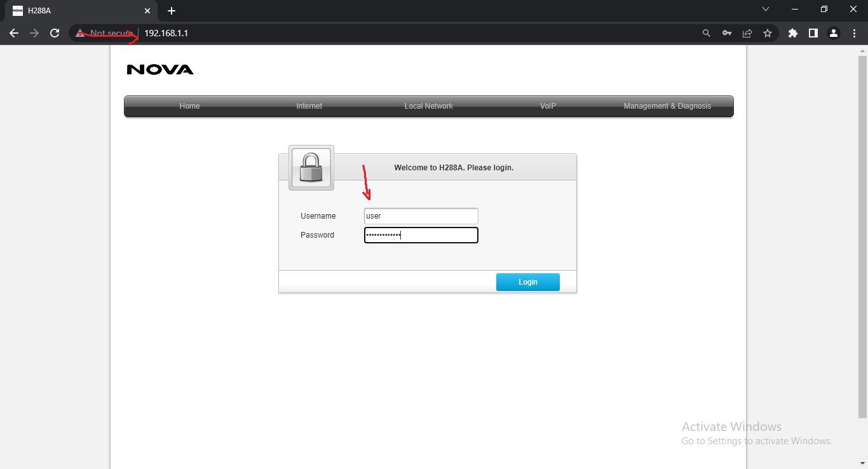
Task: Open the saved passwords key icon
Action: 726,33
